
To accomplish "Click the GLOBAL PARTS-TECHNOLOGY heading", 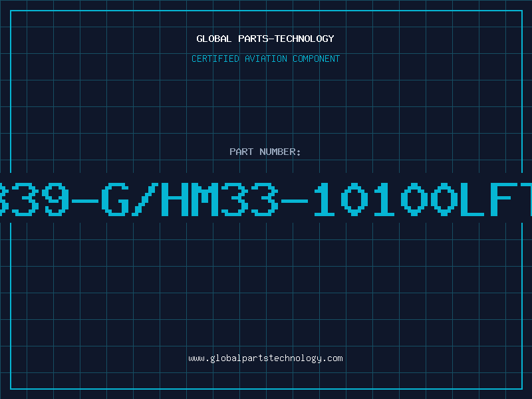I will [x=265, y=39].
